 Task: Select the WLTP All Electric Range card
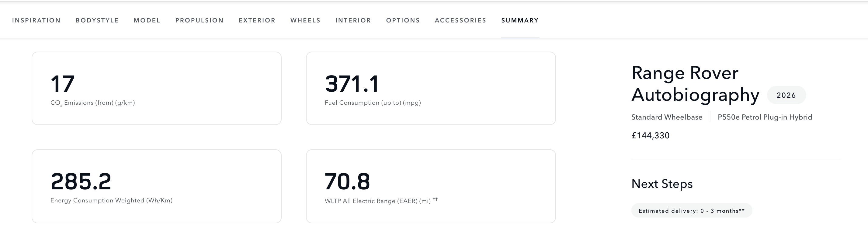(x=431, y=186)
